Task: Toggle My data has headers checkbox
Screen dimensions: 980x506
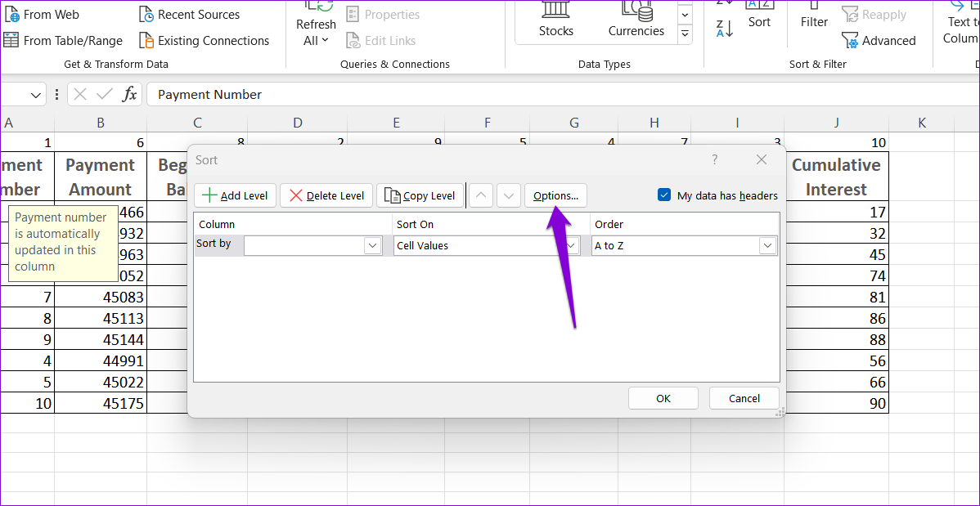Action: [x=664, y=195]
